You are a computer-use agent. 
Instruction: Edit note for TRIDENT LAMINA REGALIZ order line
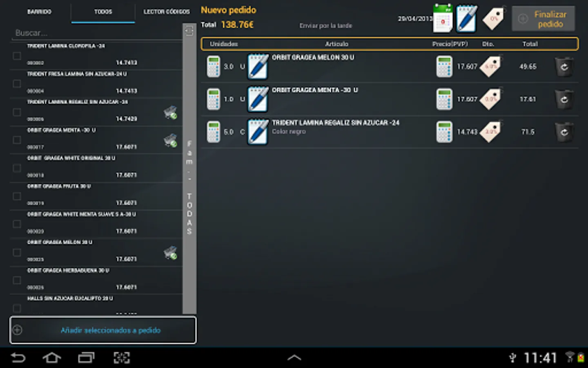pos(258,132)
